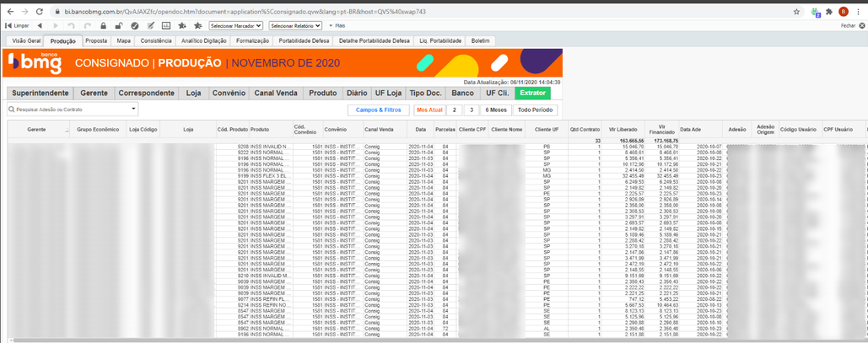Switch to the Proposta tab

96,41
